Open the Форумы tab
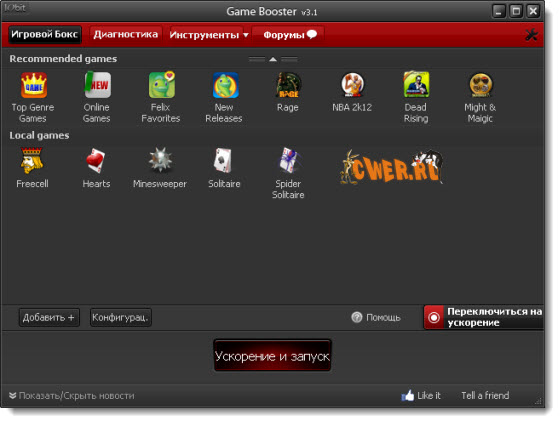This screenshot has width=560, height=423. point(289,35)
